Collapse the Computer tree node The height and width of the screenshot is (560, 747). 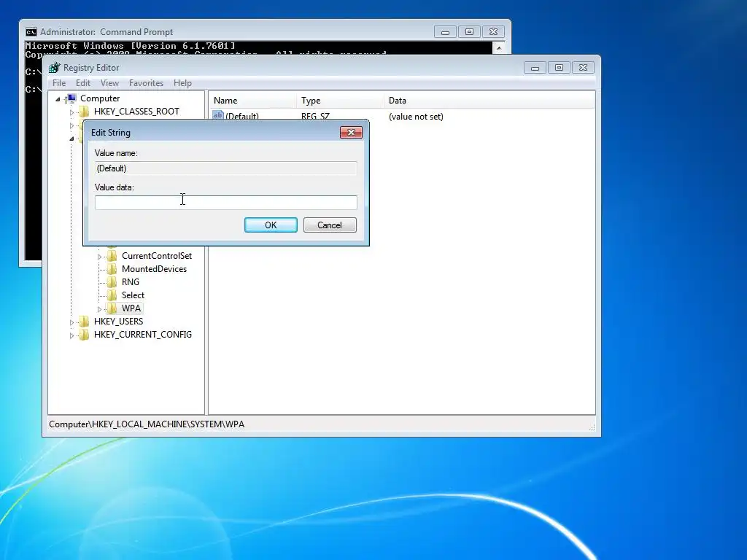click(58, 99)
